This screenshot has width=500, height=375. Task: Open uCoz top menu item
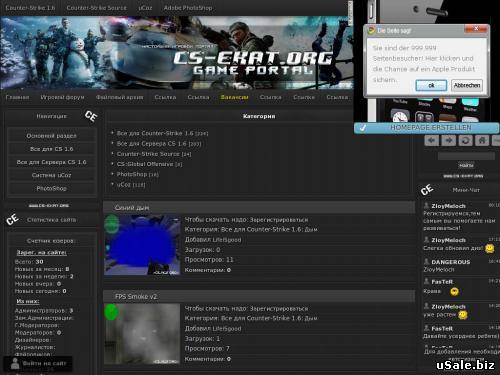point(145,8)
